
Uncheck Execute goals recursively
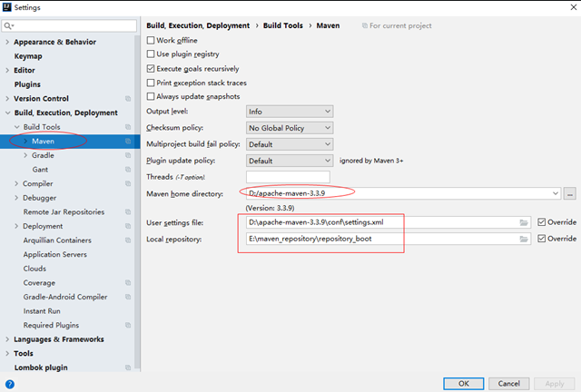tap(151, 69)
